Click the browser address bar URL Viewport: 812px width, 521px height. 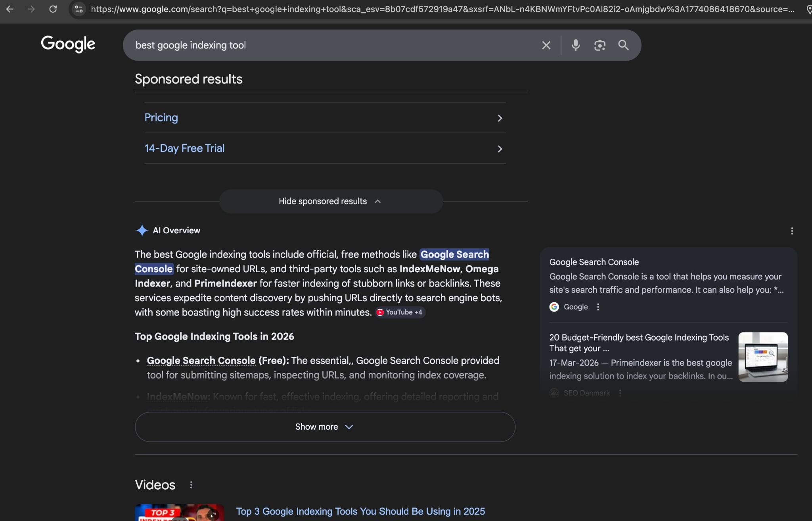[x=442, y=9]
